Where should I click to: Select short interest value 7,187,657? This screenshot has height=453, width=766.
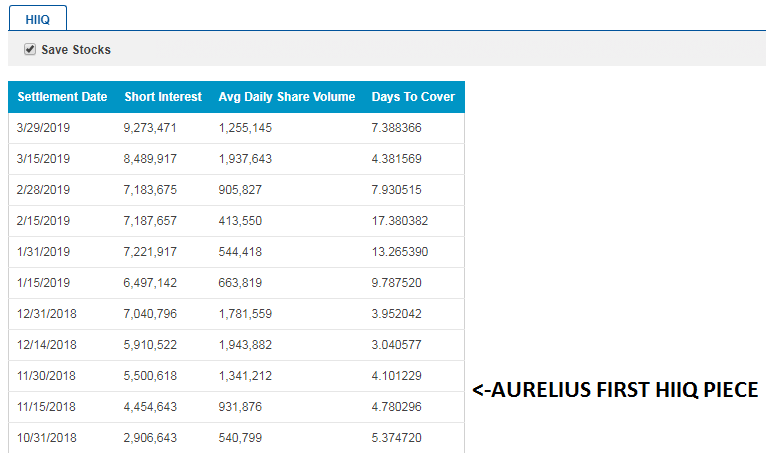(150, 221)
